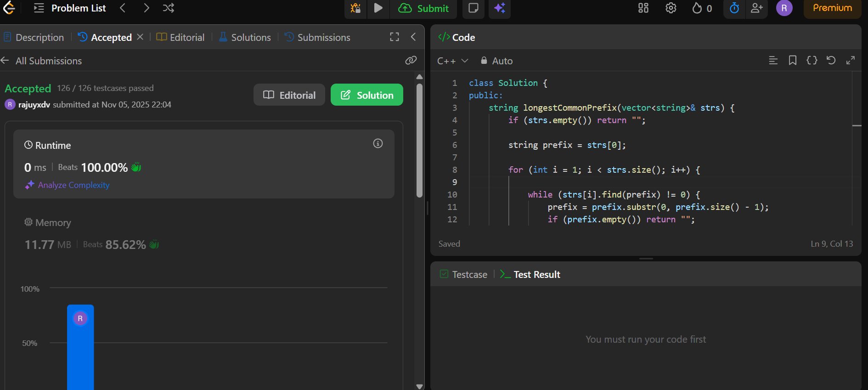Switch to the Solutions tab
Viewport: 868px width, 390px height.
245,37
